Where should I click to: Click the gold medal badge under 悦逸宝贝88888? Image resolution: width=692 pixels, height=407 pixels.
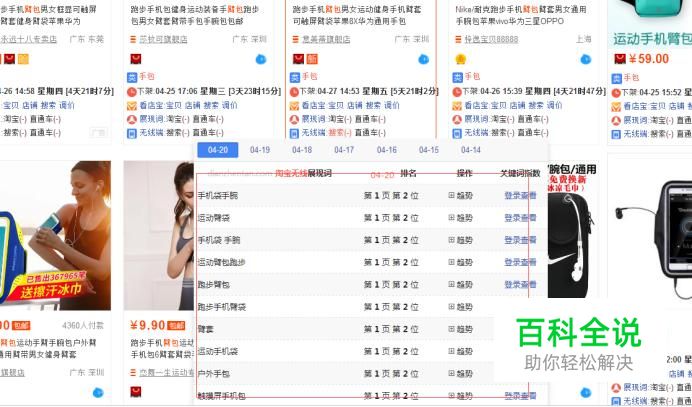click(x=461, y=59)
